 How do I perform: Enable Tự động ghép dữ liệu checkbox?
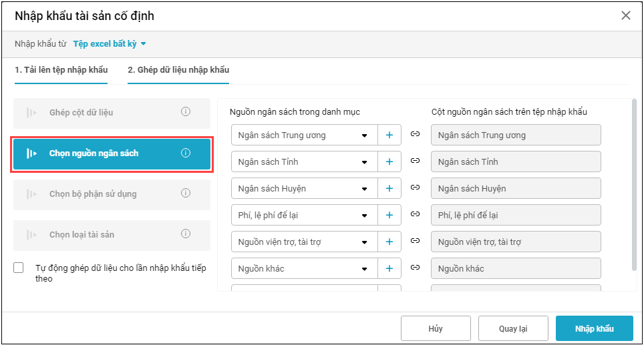tap(19, 268)
